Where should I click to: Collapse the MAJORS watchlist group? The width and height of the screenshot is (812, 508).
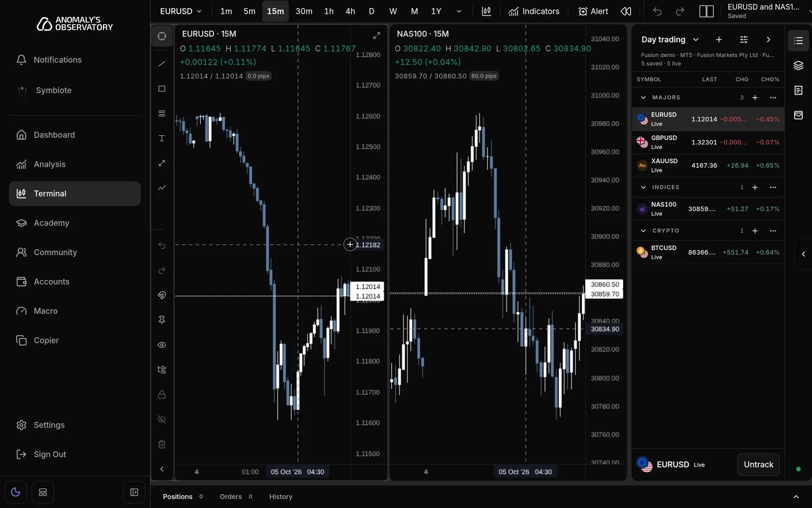tap(643, 97)
